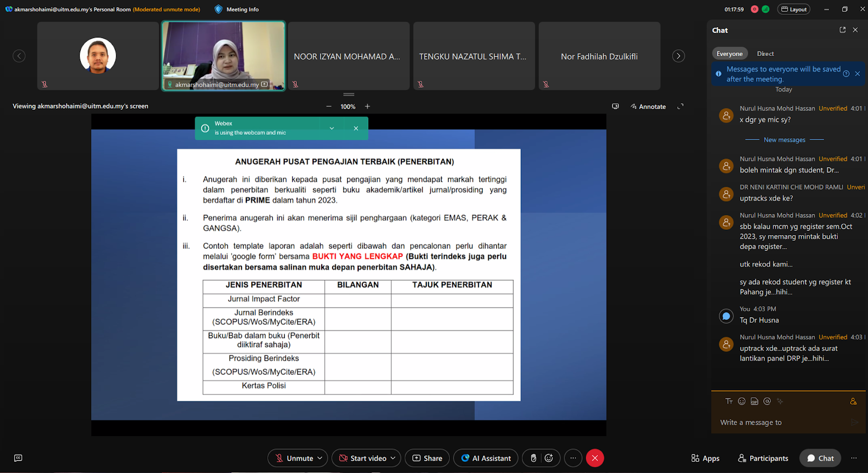Viewport: 868px width, 473px height.
Task: Show previous participants in filmstrip
Action: (19, 56)
